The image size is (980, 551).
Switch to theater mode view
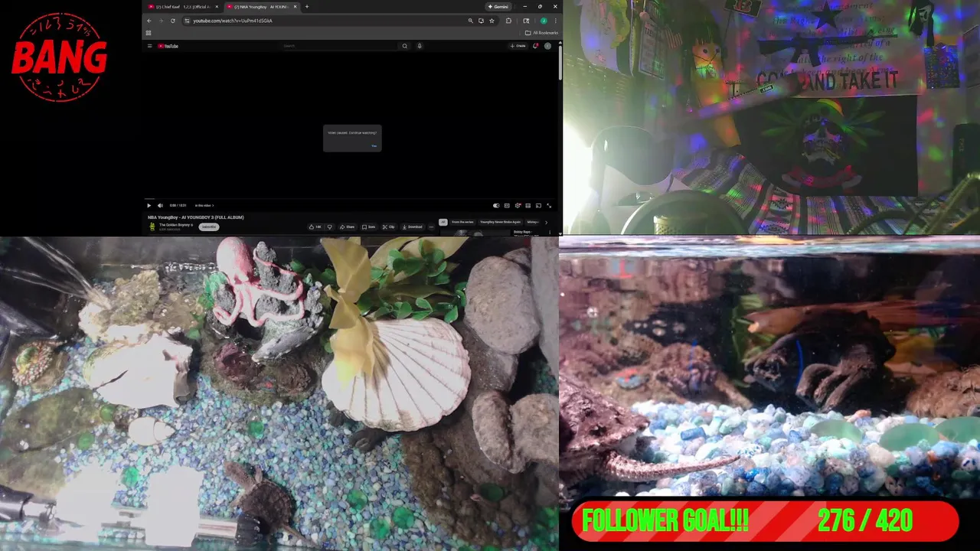[528, 205]
